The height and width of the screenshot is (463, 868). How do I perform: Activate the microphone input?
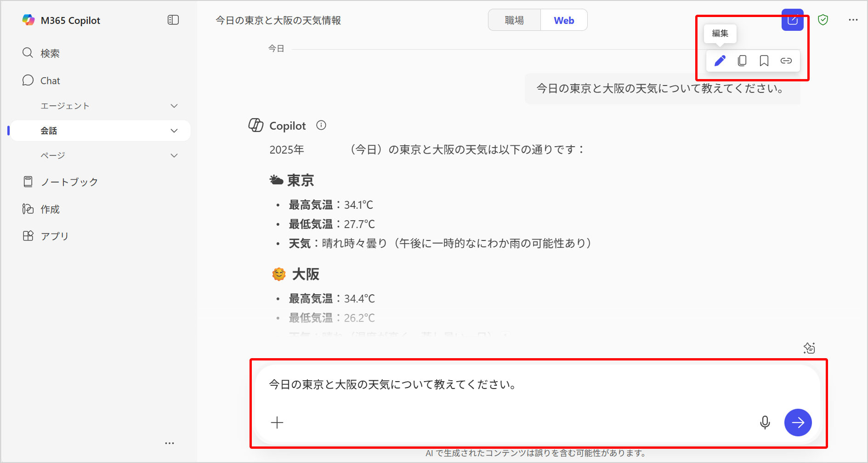(x=765, y=423)
